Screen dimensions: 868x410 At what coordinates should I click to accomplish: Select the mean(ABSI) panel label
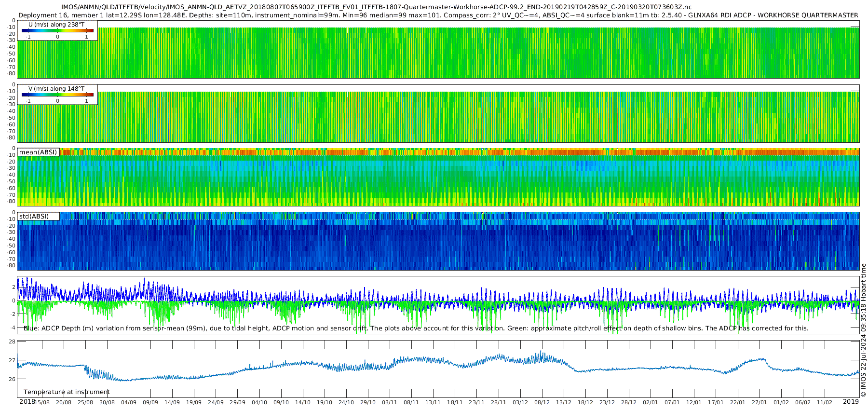click(38, 152)
